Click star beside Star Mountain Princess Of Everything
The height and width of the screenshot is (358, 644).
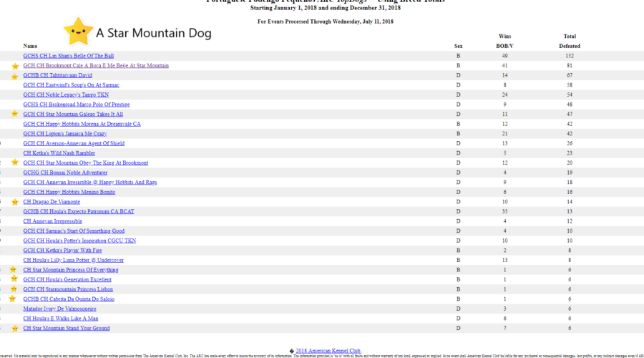13,270
